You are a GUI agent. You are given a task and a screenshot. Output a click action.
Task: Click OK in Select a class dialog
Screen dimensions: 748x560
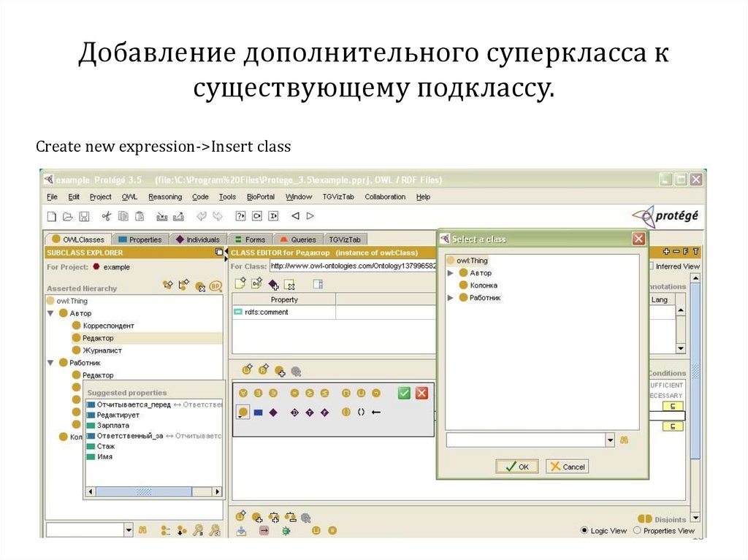pyautogui.click(x=517, y=467)
